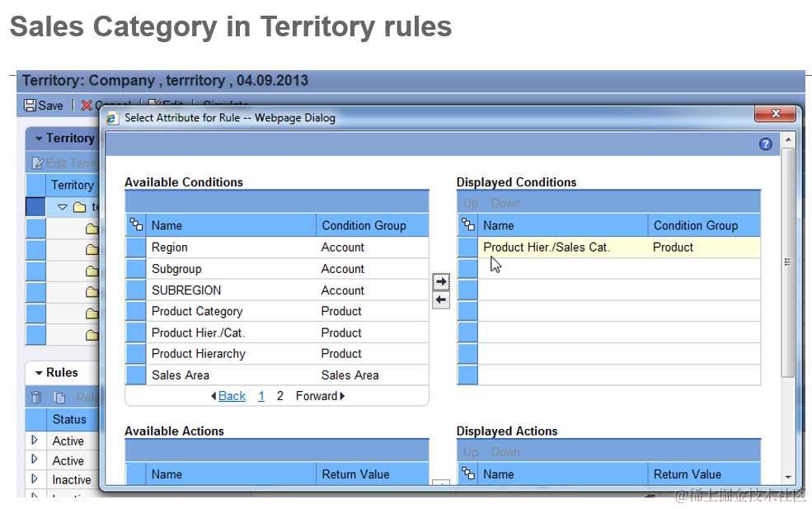Collapse the top territory tree node
The width and height of the screenshot is (812, 509).
tap(62, 207)
